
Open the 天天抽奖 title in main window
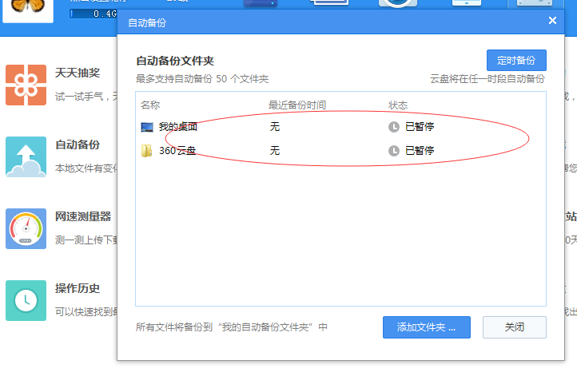coord(78,73)
